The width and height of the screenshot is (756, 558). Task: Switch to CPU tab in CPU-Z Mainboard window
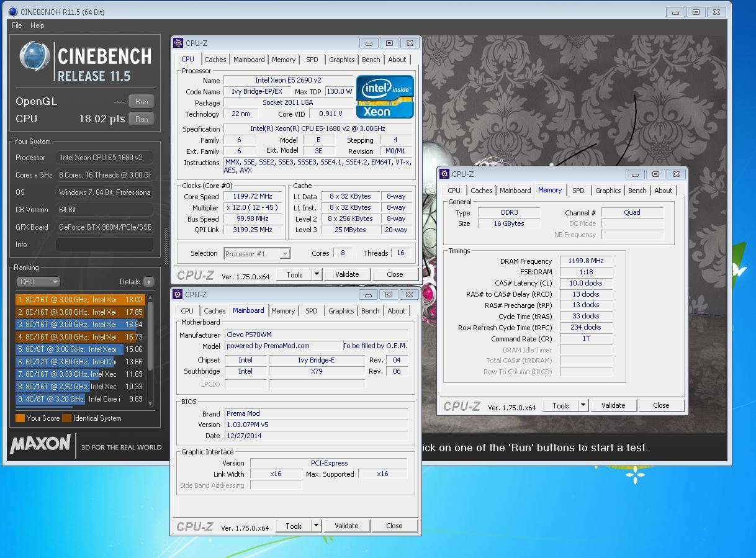tap(187, 311)
